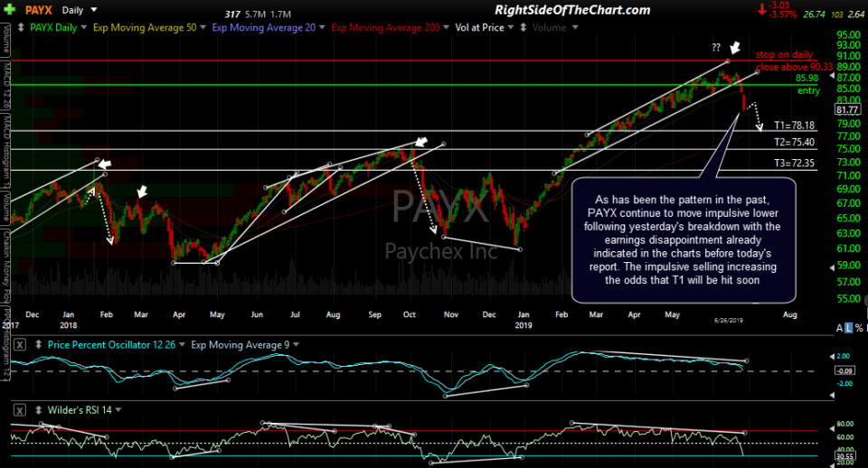Click the 26.74 value in header

pos(814,14)
